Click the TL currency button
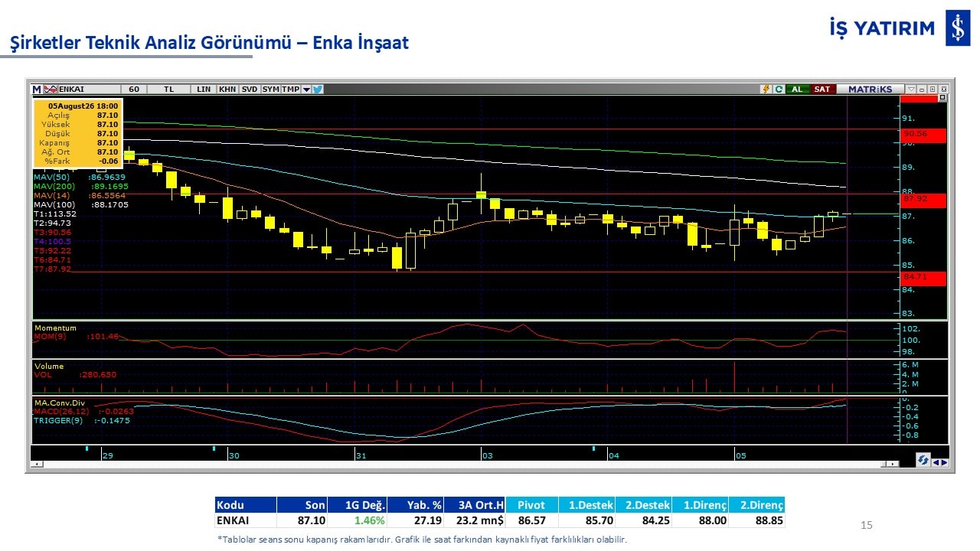This screenshot has height=551, width=980. point(169,89)
